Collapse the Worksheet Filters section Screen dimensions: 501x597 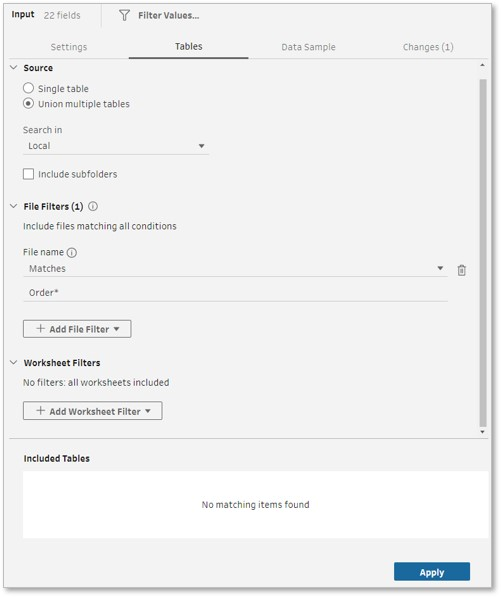(14, 362)
